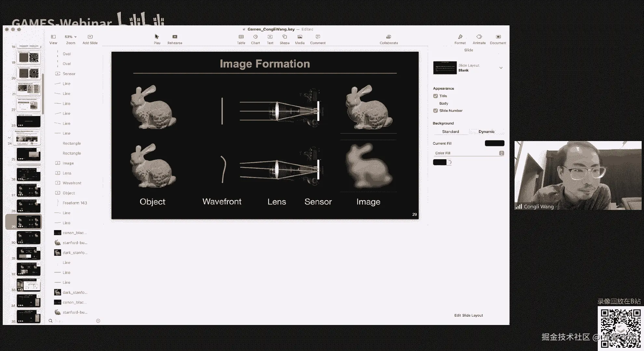Select the Wavefront object in list

[x=72, y=183]
